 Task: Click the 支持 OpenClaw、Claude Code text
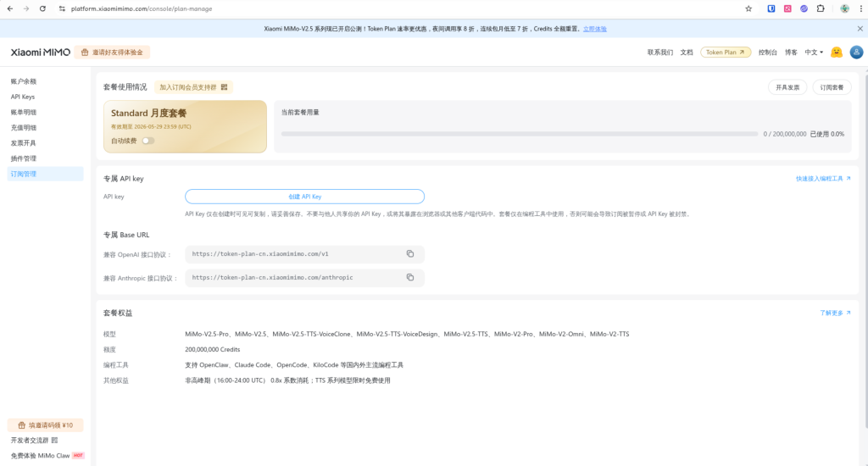coord(294,365)
